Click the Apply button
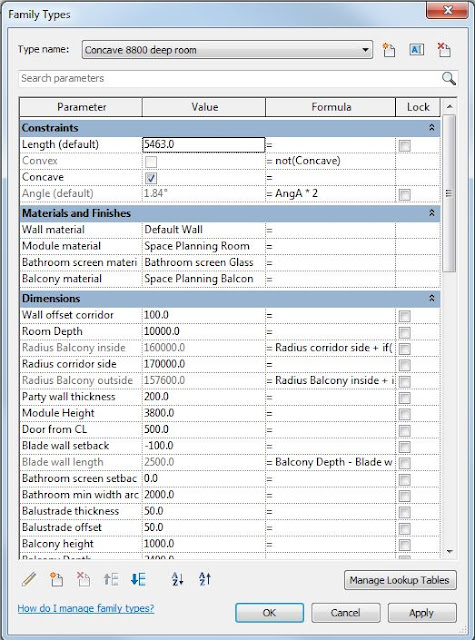 422,613
